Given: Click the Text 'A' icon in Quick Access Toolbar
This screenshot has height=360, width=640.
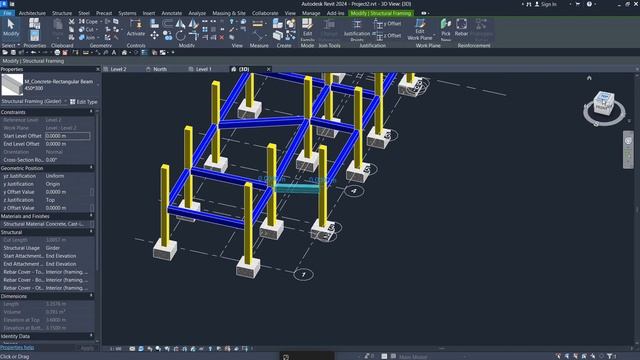Looking at the screenshot, I should pyautogui.click(x=114, y=53).
